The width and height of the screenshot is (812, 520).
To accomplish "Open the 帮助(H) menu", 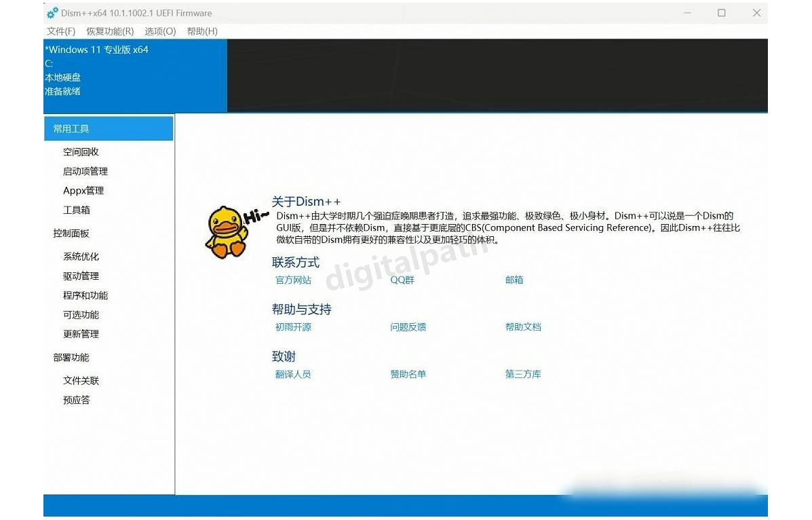I will [x=201, y=31].
